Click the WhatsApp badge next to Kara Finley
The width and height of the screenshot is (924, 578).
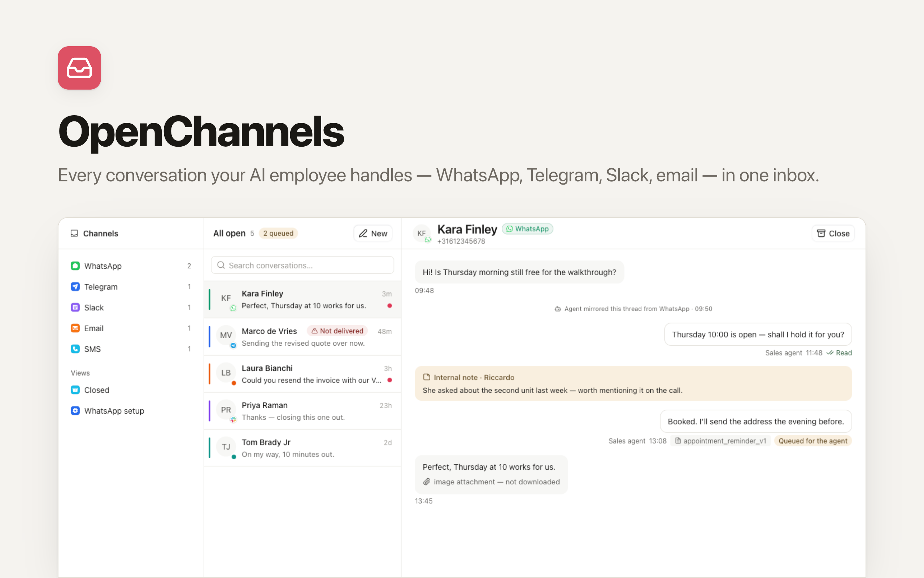click(x=527, y=229)
